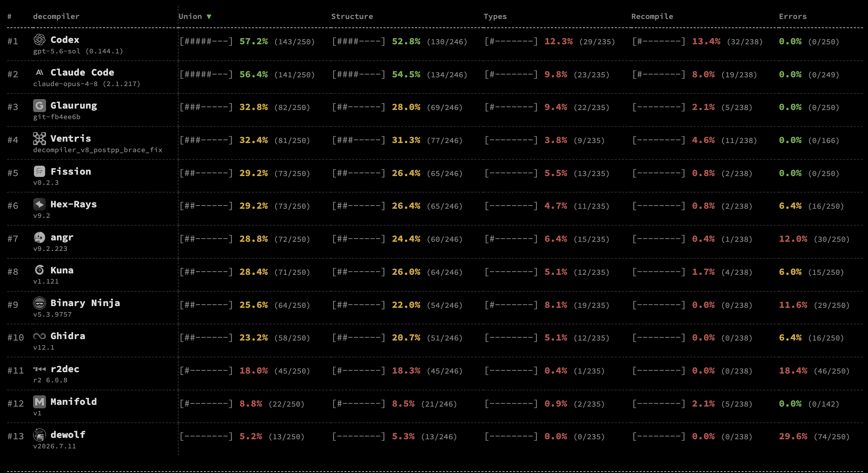
Task: Click Binary Ninja Errors value 11.6%
Action: point(793,305)
